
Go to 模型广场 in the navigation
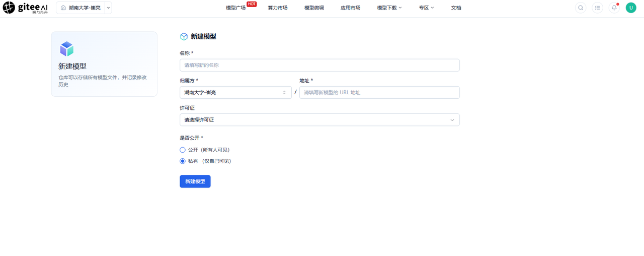click(x=235, y=8)
